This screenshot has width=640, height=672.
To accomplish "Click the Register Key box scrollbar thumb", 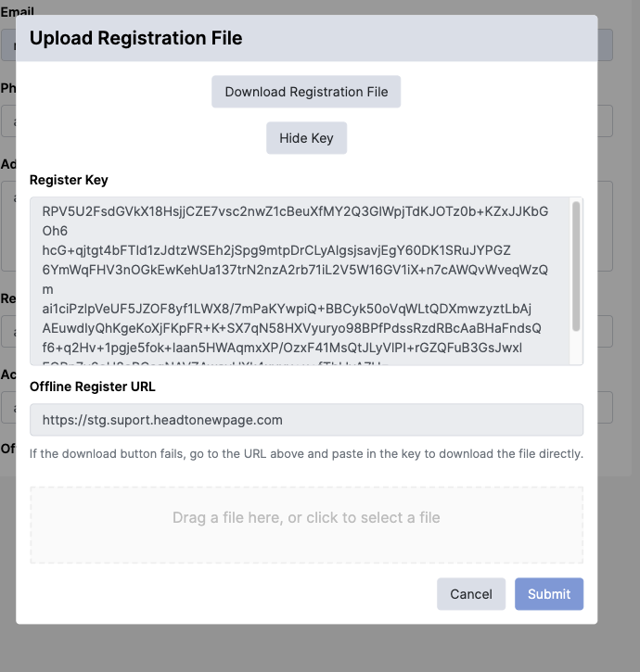I will 576,264.
